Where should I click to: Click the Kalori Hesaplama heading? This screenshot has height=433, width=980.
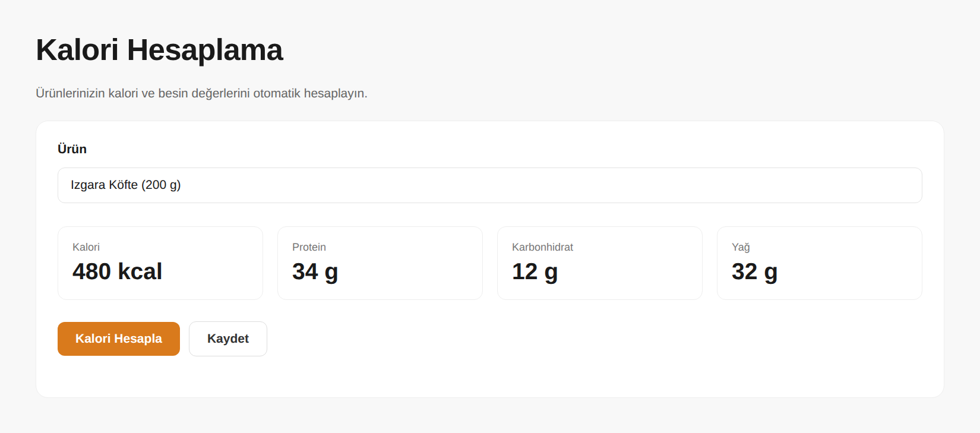coord(159,50)
